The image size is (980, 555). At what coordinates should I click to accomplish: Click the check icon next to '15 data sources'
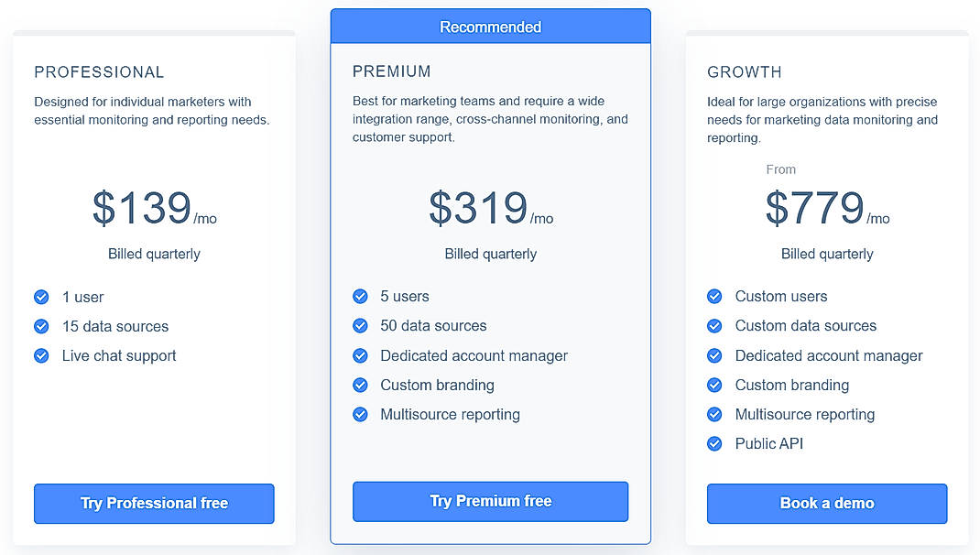[x=41, y=326]
